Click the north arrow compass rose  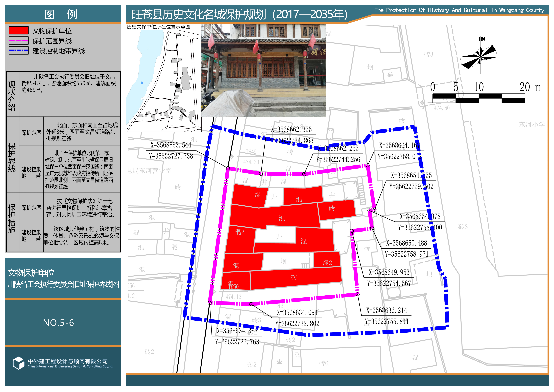pyautogui.click(x=480, y=57)
